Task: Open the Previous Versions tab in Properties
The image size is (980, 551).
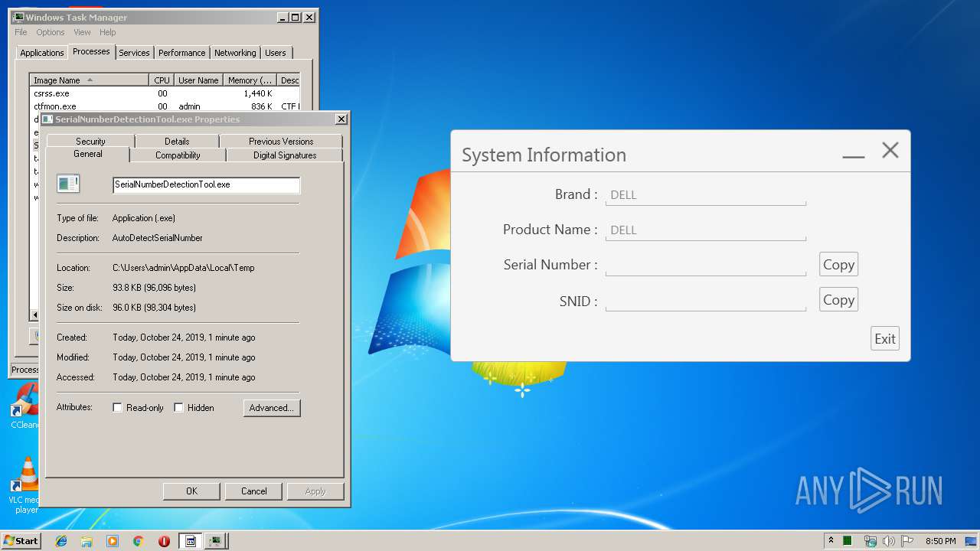Action: click(281, 142)
